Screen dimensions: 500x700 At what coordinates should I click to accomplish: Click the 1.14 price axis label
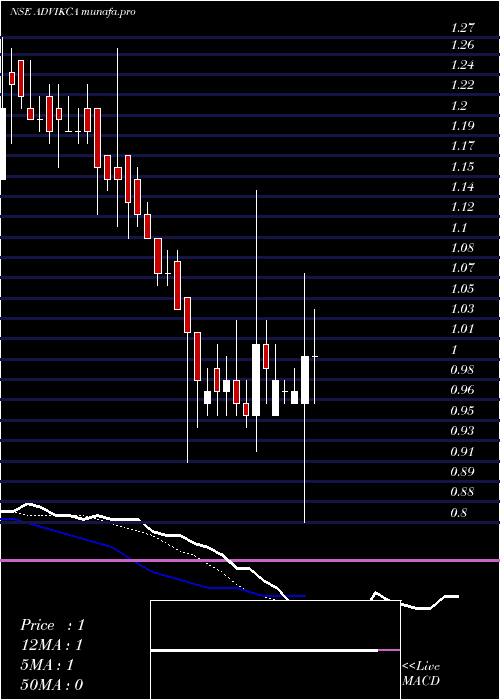point(462,187)
